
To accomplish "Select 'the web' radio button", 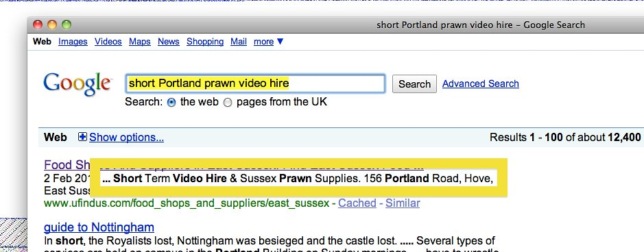I will click(x=171, y=103).
